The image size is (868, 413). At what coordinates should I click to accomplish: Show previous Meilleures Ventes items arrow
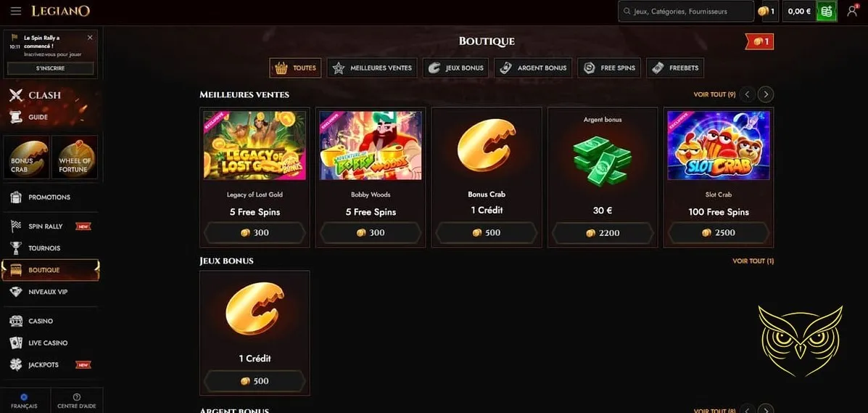[748, 95]
